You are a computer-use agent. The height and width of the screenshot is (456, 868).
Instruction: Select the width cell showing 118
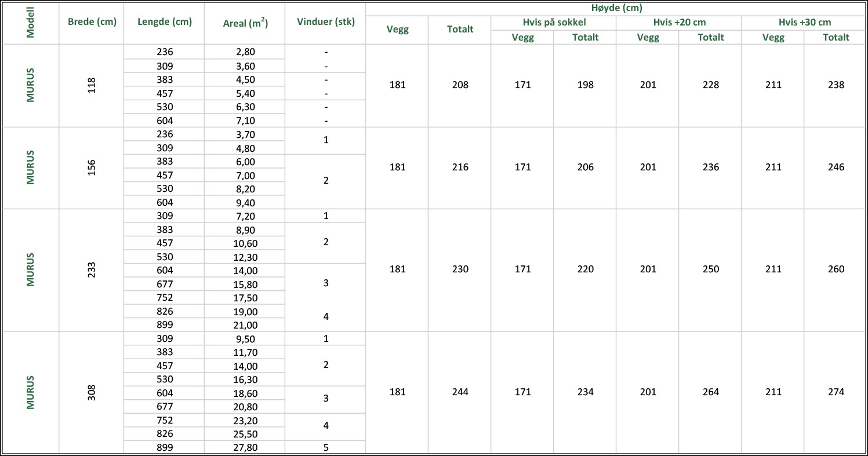click(x=92, y=85)
